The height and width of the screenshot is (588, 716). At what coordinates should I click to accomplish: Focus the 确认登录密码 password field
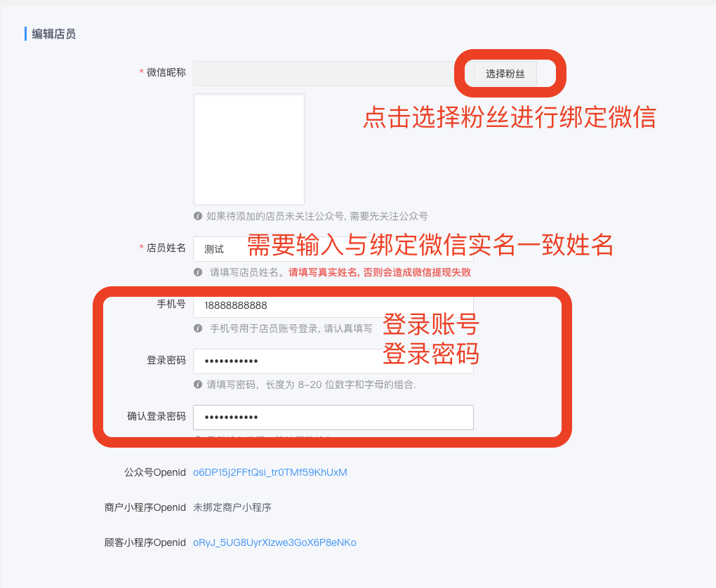[333, 417]
